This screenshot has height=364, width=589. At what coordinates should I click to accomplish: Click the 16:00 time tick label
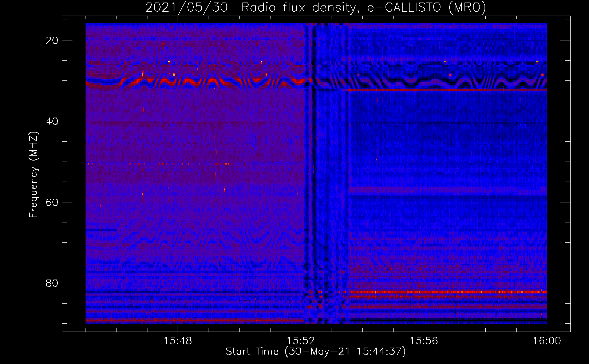point(547,341)
